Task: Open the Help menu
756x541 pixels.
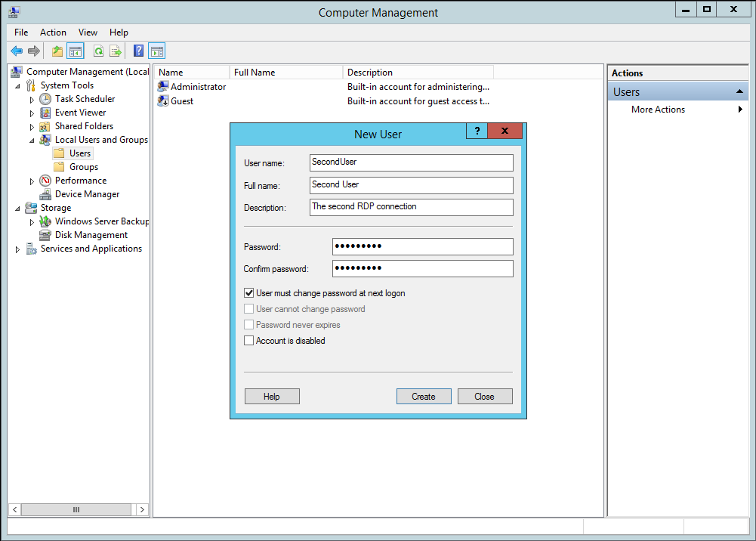Action: pos(119,32)
